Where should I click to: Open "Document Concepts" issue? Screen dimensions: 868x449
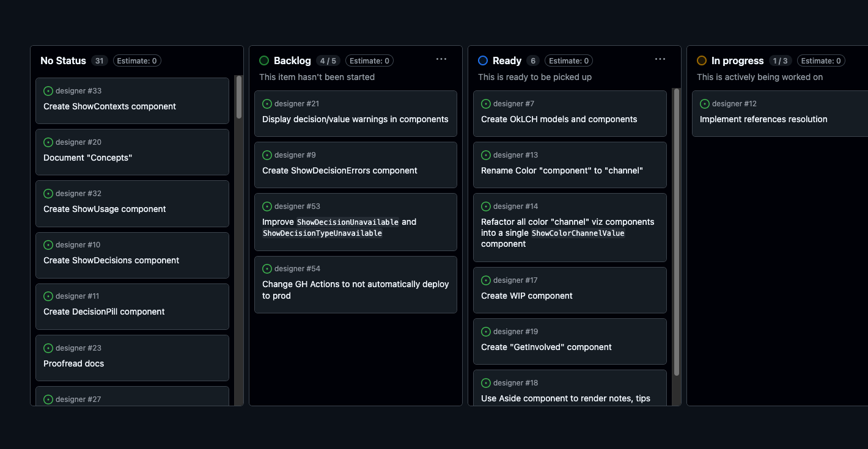tap(87, 158)
